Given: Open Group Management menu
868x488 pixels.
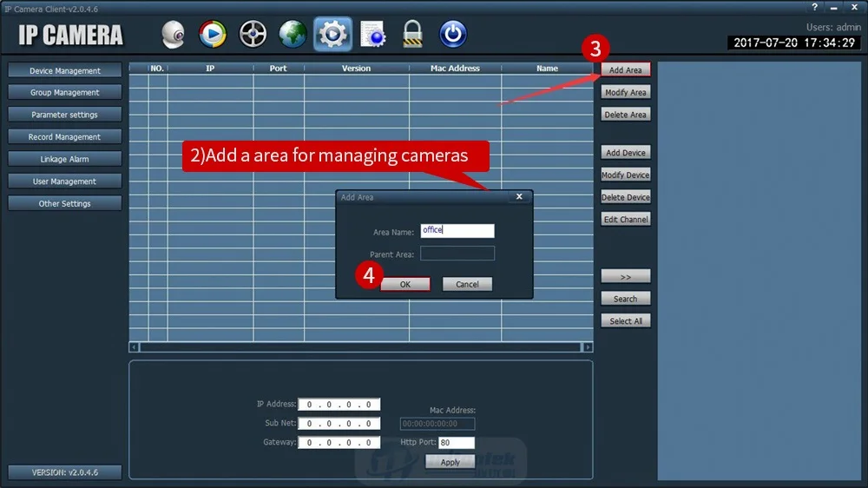Looking at the screenshot, I should (x=65, y=93).
